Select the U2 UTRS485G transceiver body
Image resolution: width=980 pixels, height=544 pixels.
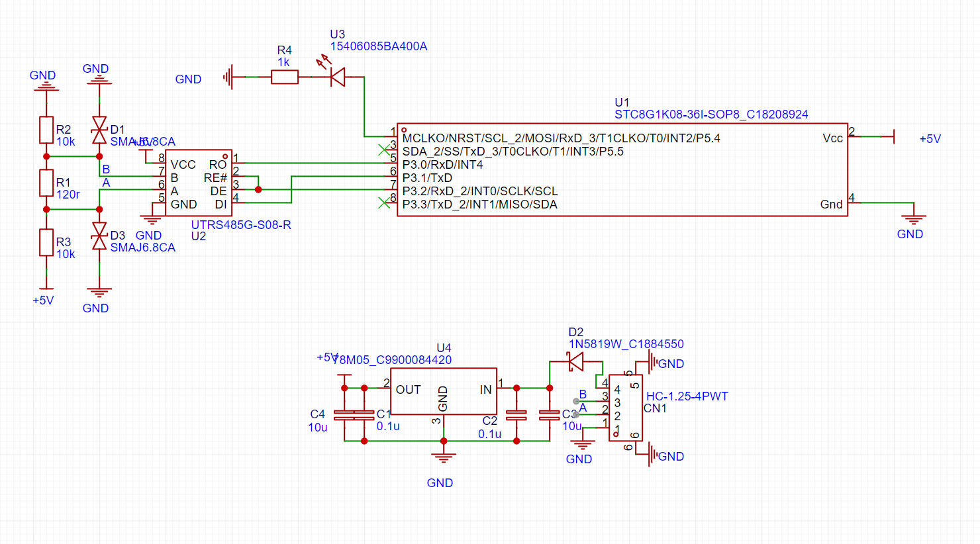pyautogui.click(x=199, y=183)
